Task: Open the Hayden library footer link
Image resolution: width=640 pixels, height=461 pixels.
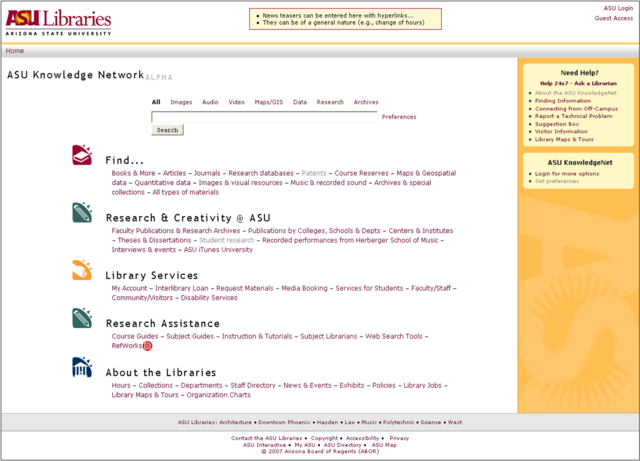Action: click(x=327, y=423)
